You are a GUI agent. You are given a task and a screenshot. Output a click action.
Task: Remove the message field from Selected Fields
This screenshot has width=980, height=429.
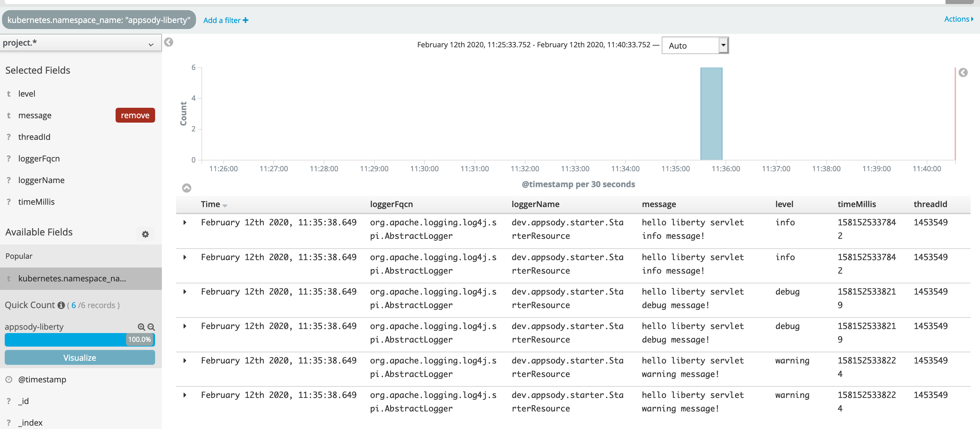(135, 115)
